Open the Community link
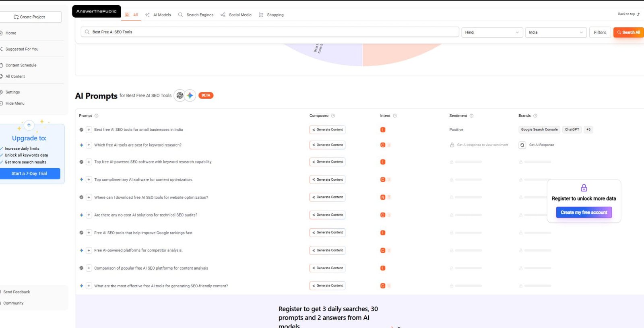This screenshot has width=644, height=328. coord(13,303)
